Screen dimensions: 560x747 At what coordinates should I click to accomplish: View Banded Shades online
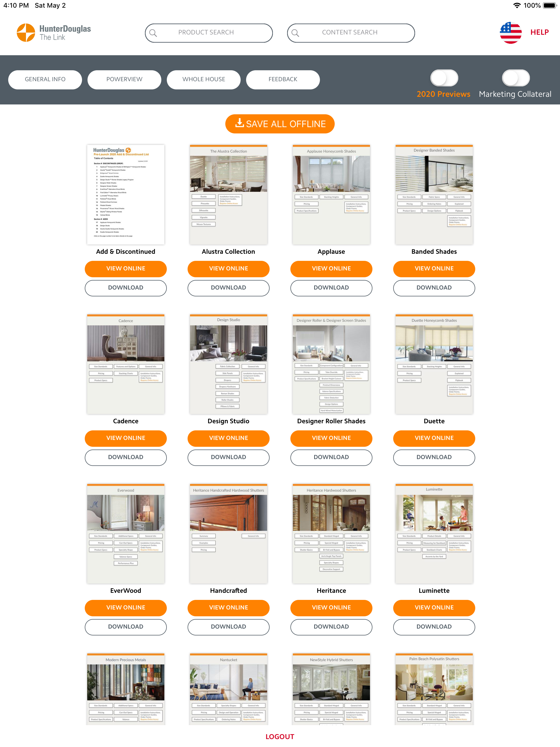(x=434, y=269)
